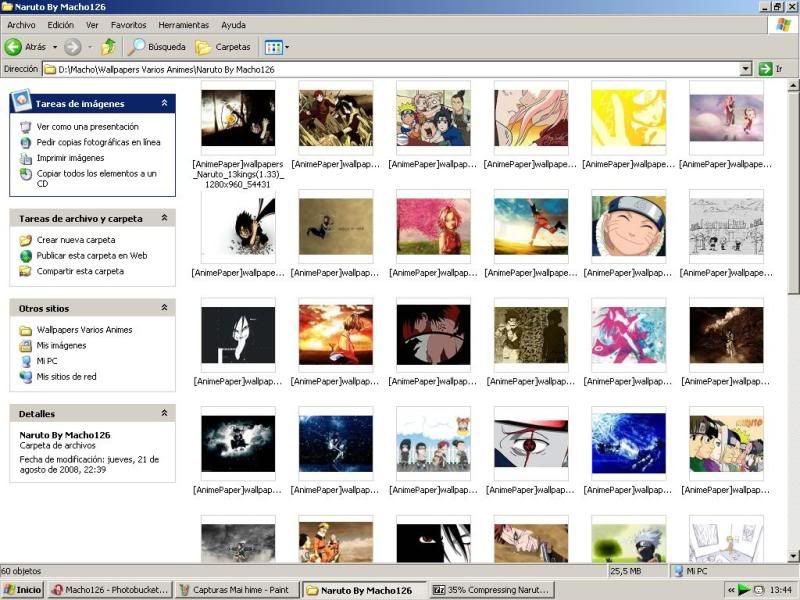Switch to 'Capturas Mai hime - Paint' taskbar button
800x600 pixels.
pyautogui.click(x=237, y=590)
